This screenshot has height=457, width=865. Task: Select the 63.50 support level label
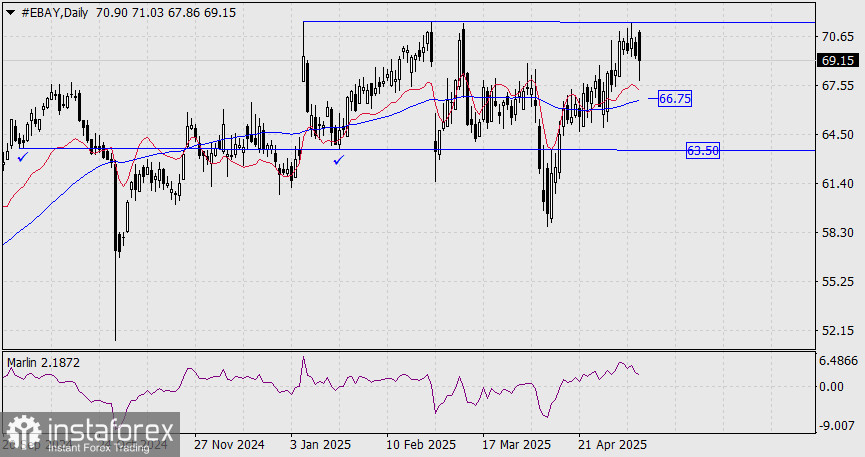tap(703, 150)
